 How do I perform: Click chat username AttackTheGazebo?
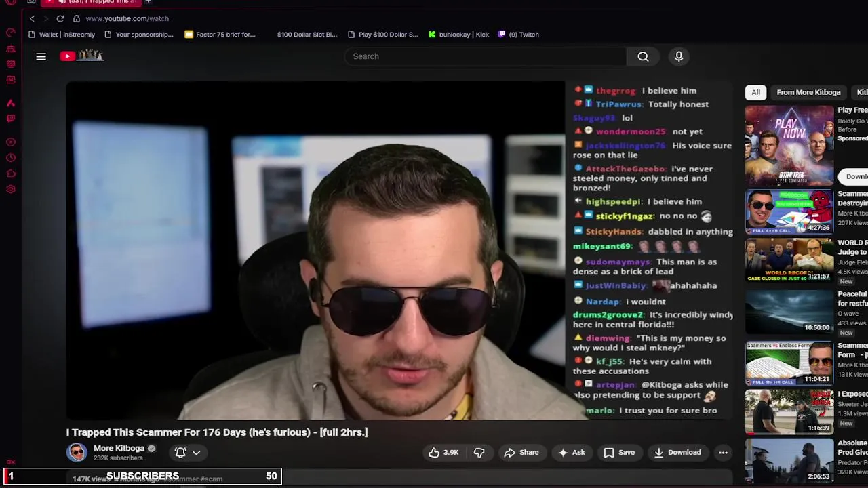point(626,169)
